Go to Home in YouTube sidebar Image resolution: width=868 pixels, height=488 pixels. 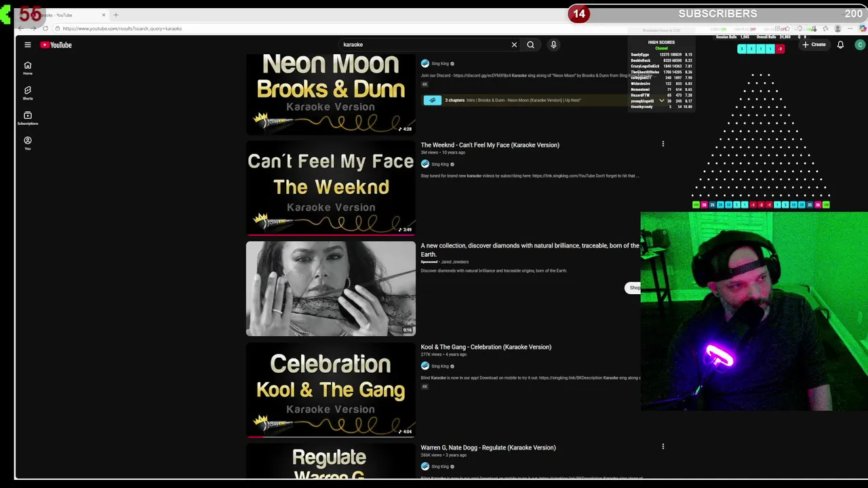tap(28, 68)
